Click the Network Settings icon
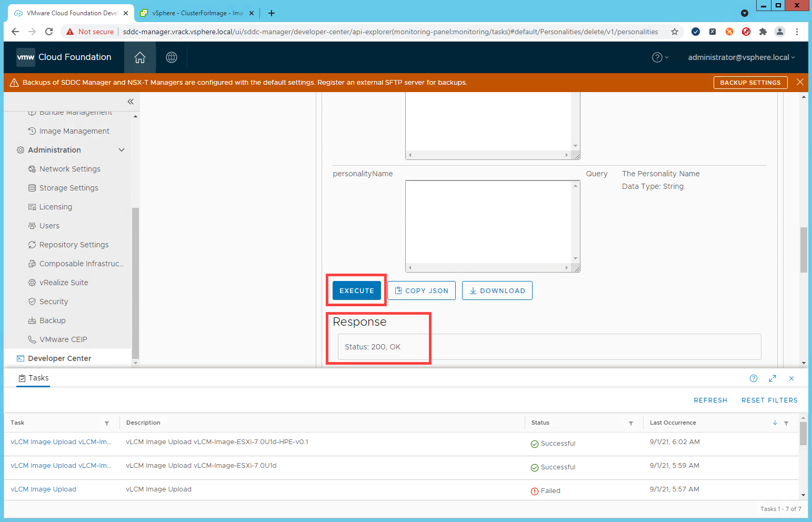812x522 pixels. click(x=32, y=169)
